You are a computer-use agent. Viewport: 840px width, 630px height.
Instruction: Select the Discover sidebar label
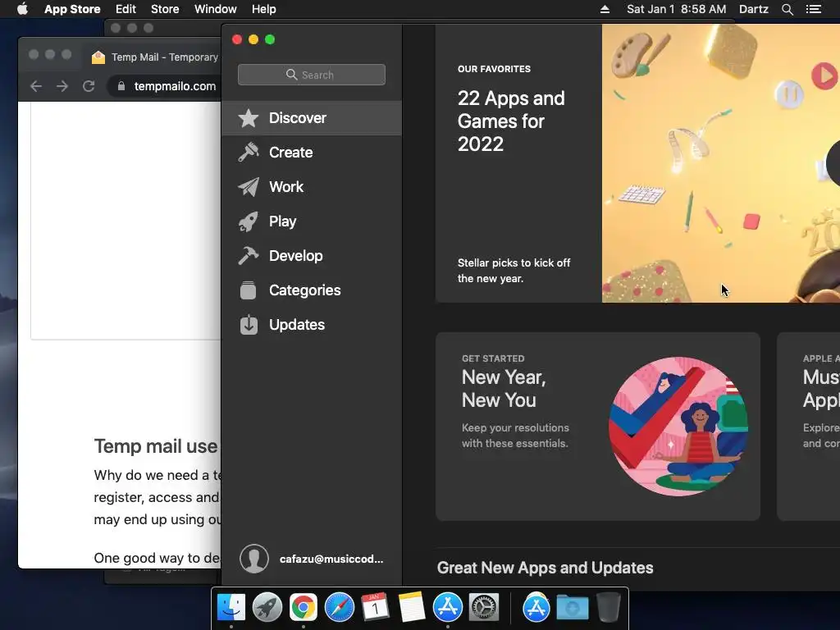(x=297, y=118)
